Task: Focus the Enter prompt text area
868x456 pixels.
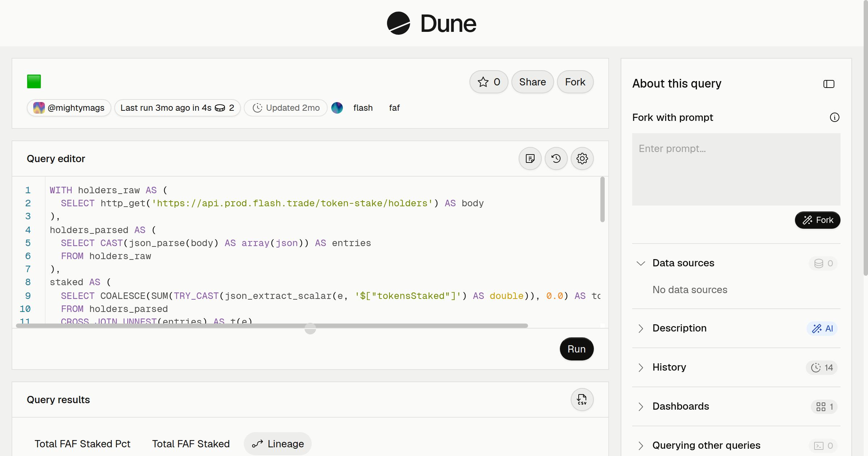Action: coord(736,169)
